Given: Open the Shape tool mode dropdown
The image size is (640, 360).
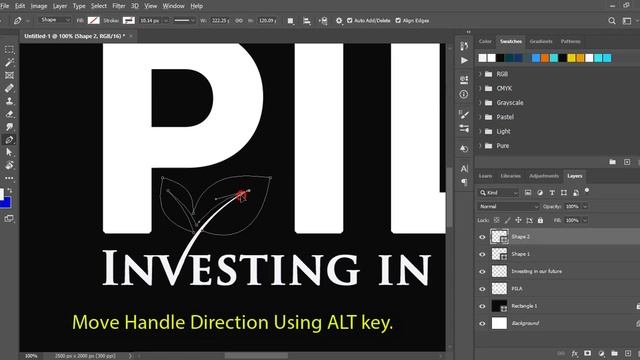Looking at the screenshot, I should [x=55, y=20].
